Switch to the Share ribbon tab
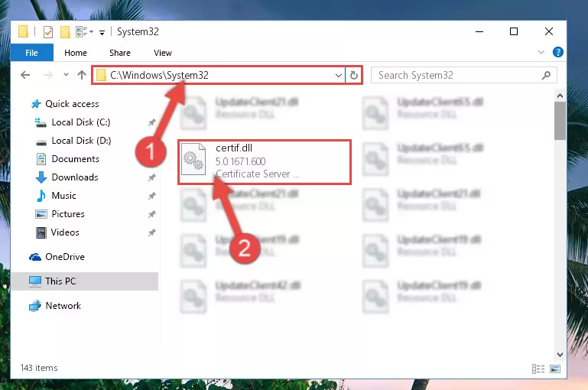Image resolution: width=588 pixels, height=390 pixels. pos(120,53)
